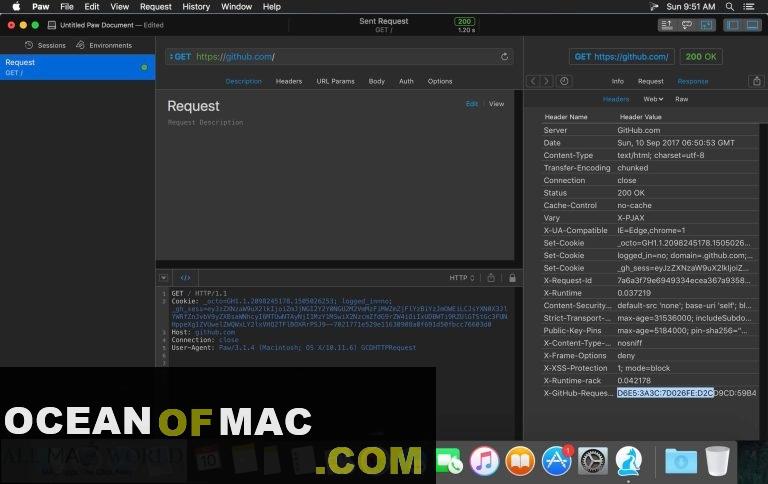Select the Content-Type header row

click(x=649, y=155)
